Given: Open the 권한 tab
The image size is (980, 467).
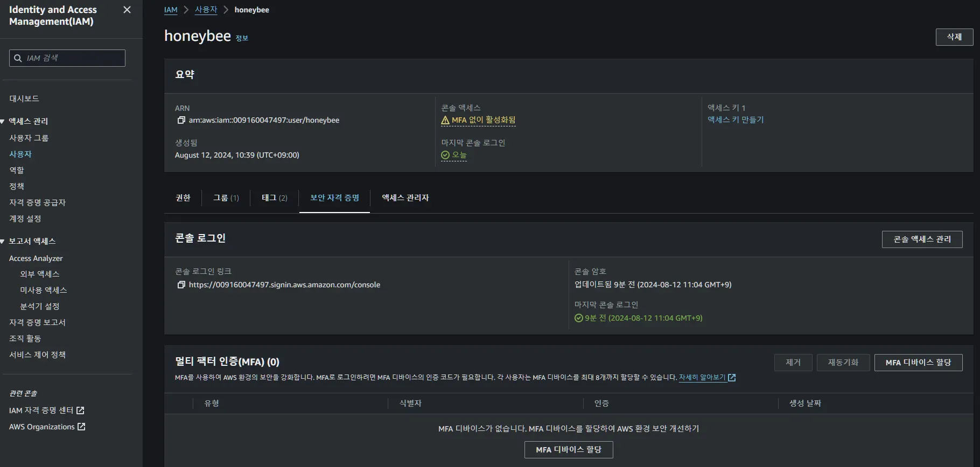Looking at the screenshot, I should (x=183, y=198).
